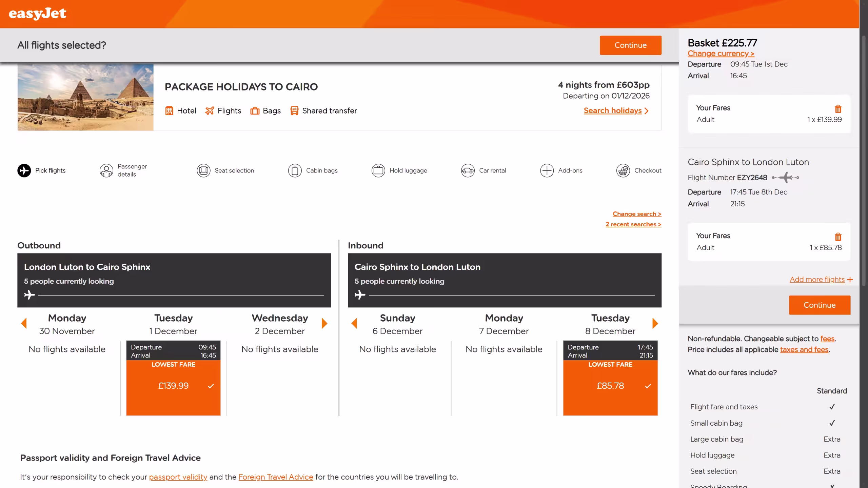The image size is (868, 488).
Task: Click the Seat selection step icon
Action: [203, 170]
